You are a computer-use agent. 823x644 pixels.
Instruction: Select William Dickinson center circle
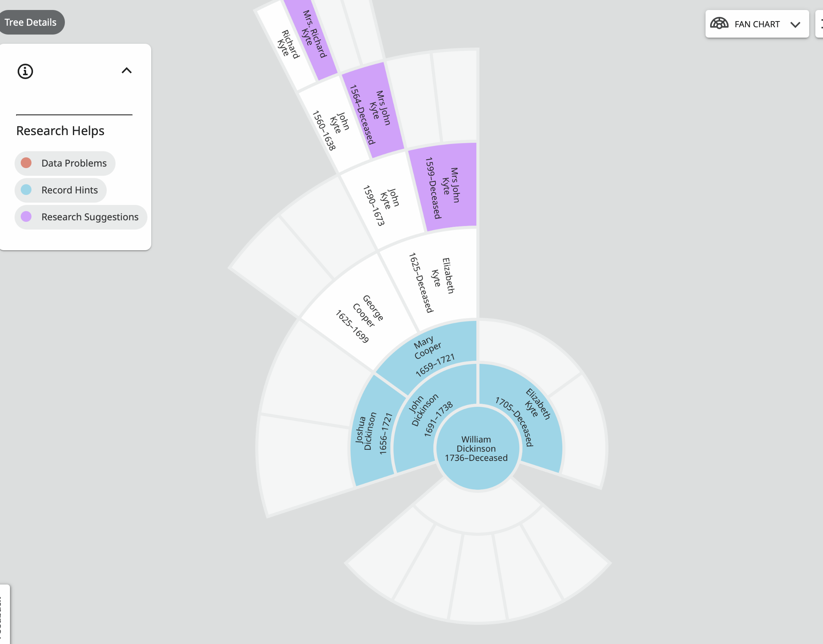pyautogui.click(x=476, y=448)
